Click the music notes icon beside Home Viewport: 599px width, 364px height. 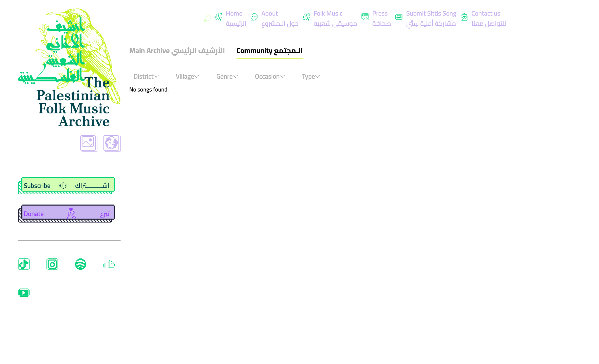tap(219, 17)
